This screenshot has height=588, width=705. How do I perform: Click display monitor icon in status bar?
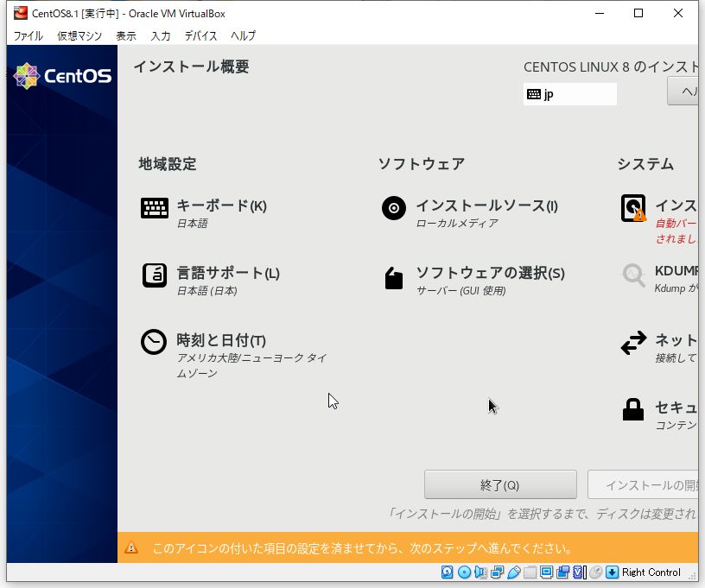coord(546,572)
